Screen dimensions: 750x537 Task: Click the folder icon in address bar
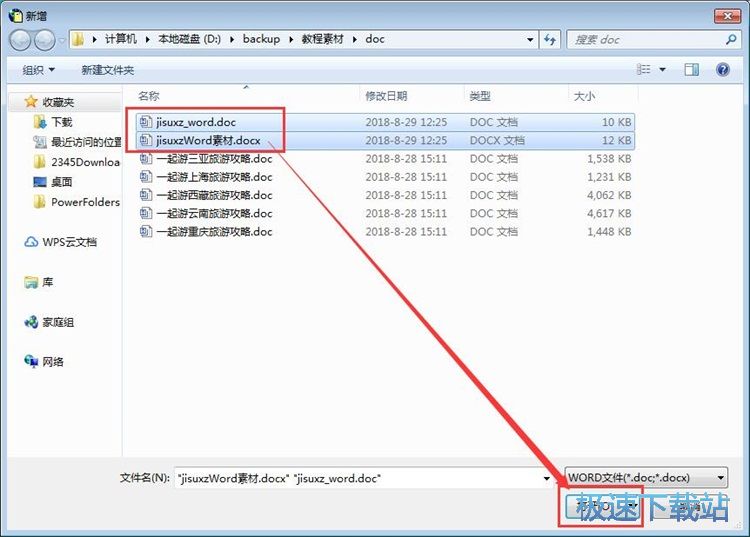78,40
